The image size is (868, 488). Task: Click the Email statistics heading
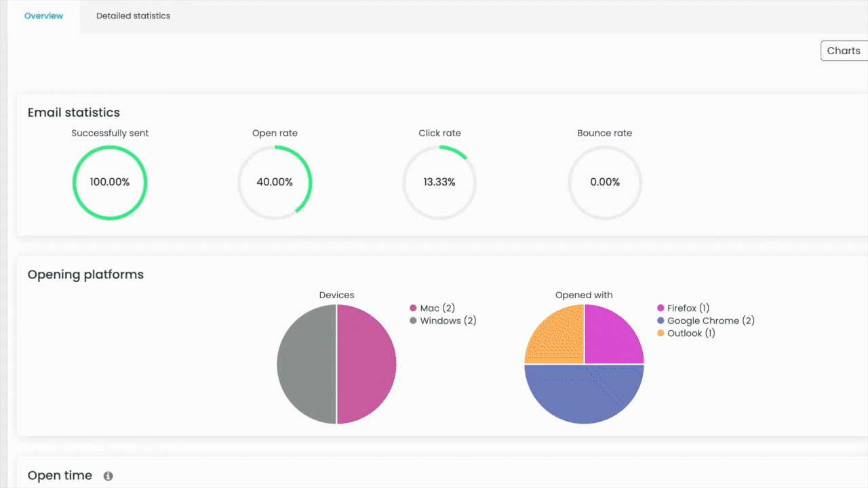pyautogui.click(x=74, y=113)
